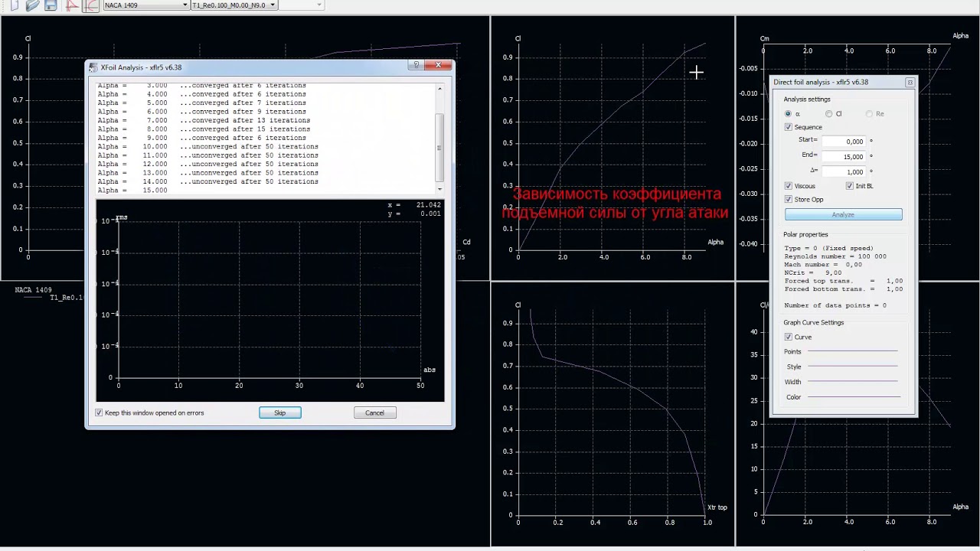
Task: Toggle Keep this window opened on errors
Action: pos(99,412)
